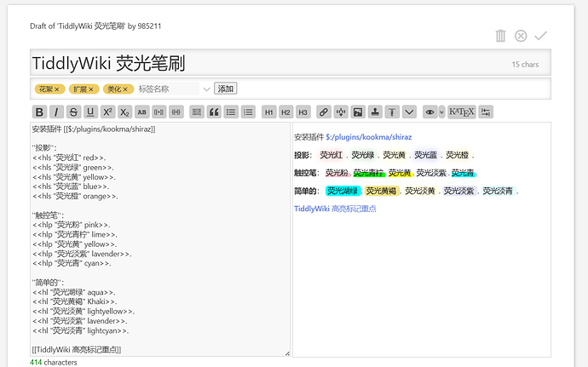Insert a monospaced block
This screenshot has height=367, width=588.
tap(197, 112)
